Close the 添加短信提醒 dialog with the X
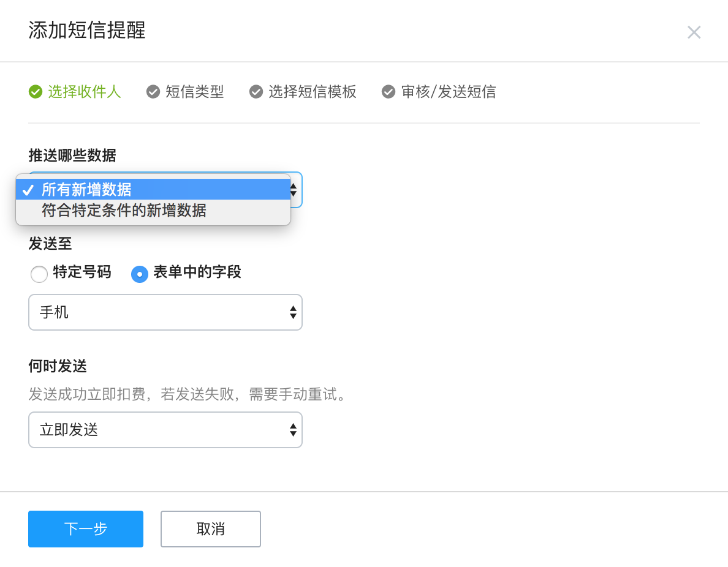Image resolution: width=728 pixels, height=567 pixels. tap(694, 32)
